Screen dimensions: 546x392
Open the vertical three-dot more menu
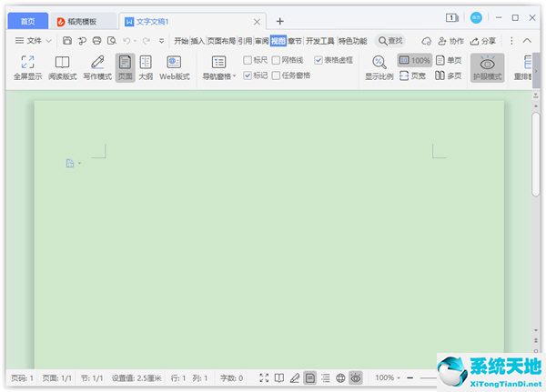click(511, 41)
